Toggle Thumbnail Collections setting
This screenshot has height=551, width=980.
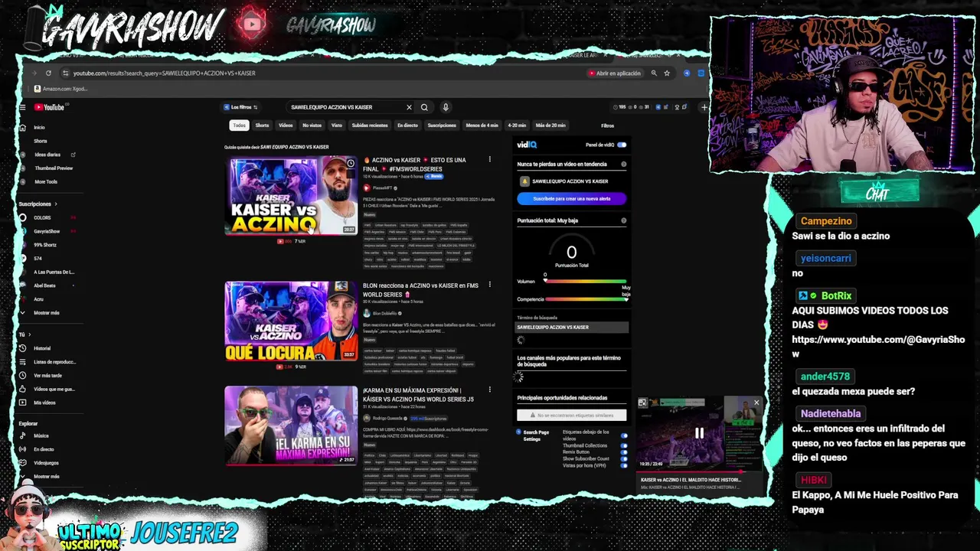click(x=624, y=445)
